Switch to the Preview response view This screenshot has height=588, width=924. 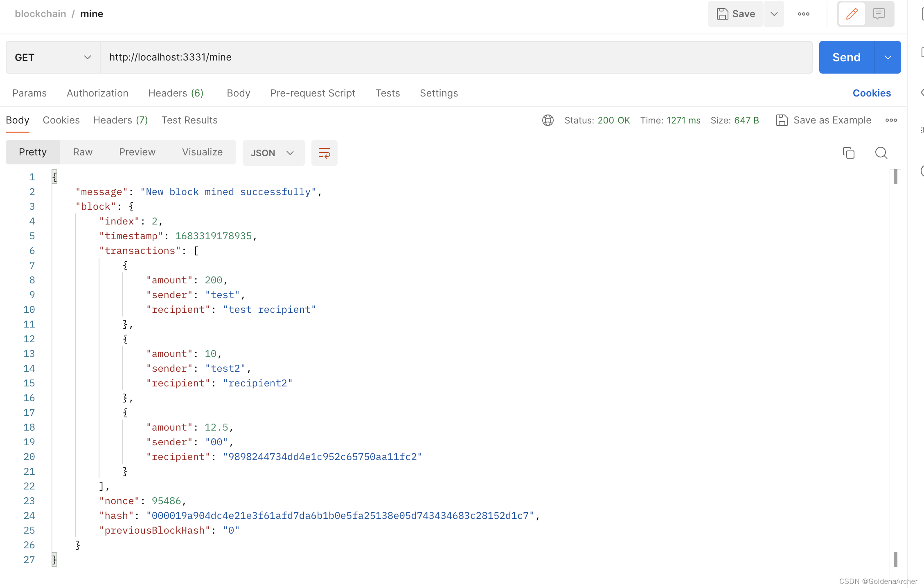pyautogui.click(x=137, y=152)
